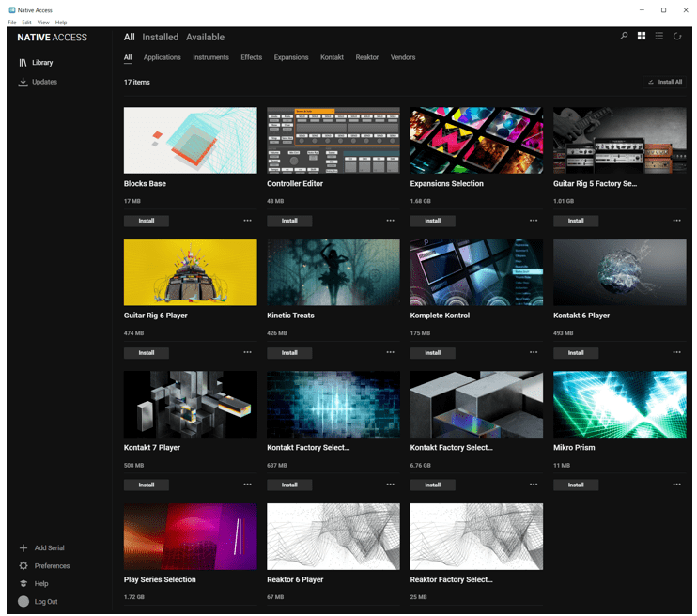Image resolution: width=697 pixels, height=616 pixels.
Task: Open more options for Kontakt Factory Selection 6.76 GB
Action: point(534,485)
